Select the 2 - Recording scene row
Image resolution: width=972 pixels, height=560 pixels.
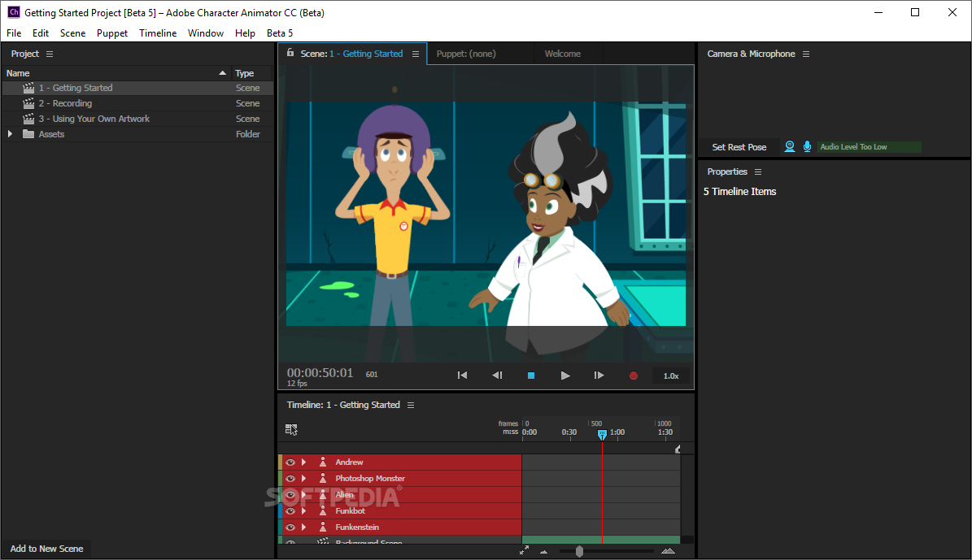[x=137, y=103]
